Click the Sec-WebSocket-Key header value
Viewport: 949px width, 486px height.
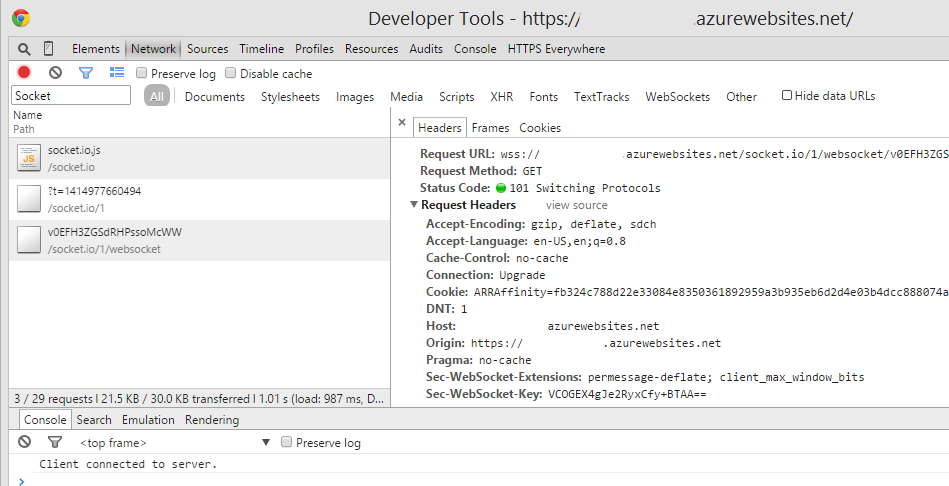[627, 395]
